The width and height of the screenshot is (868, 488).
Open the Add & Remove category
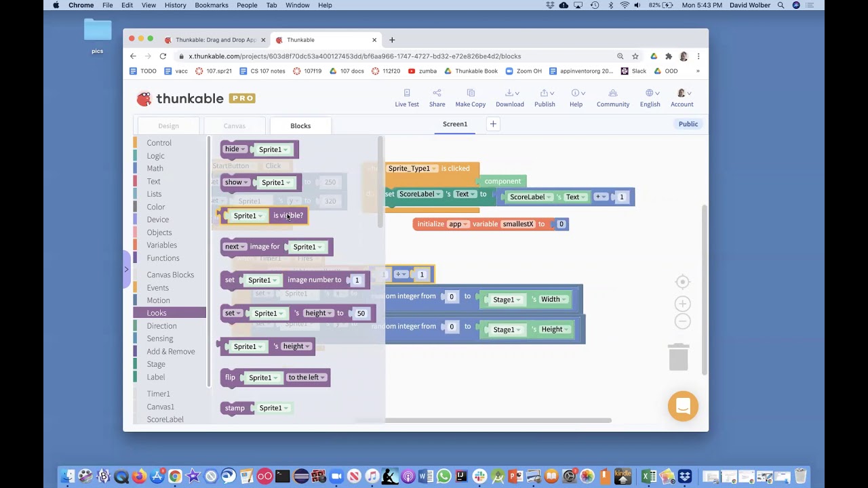pos(170,351)
